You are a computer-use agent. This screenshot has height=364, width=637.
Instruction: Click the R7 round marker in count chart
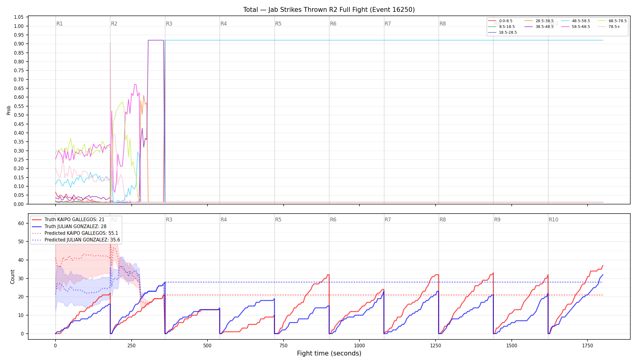tap(388, 220)
